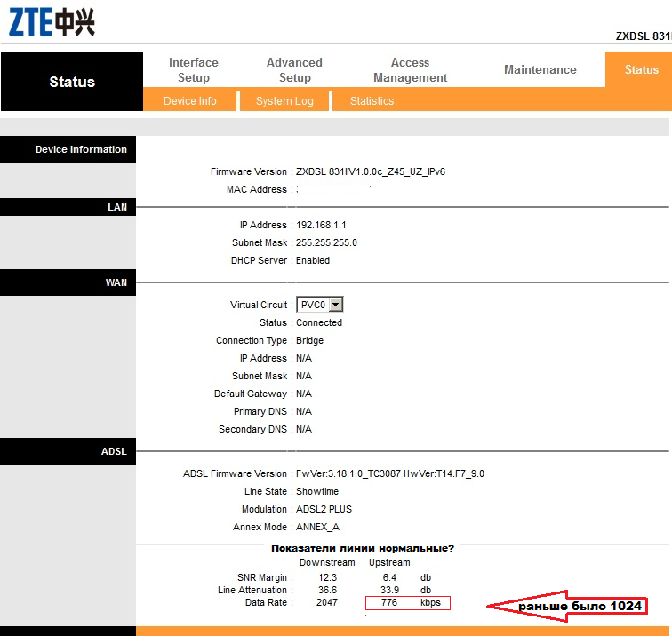Open the Interface Setup tab

pyautogui.click(x=193, y=70)
